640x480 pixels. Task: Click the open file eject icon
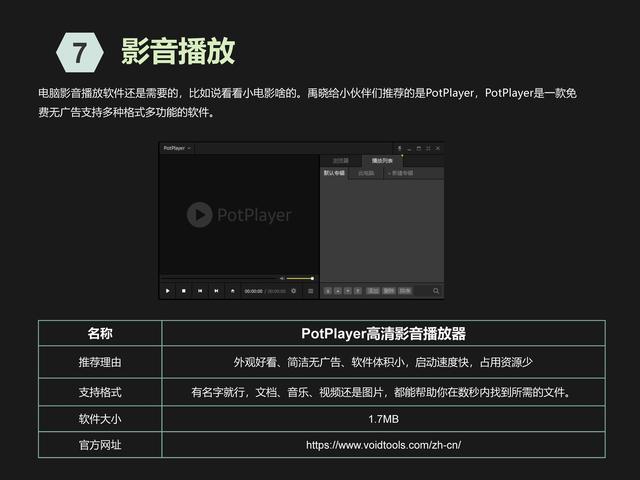pos(233,291)
